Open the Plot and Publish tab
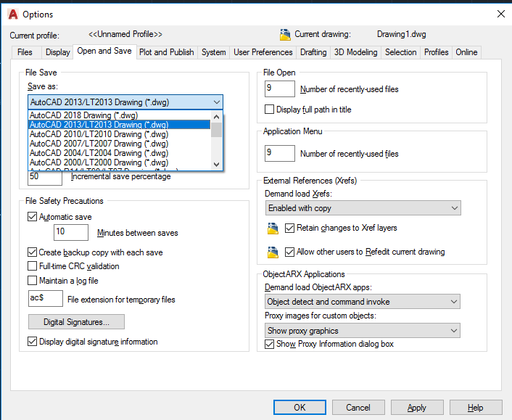 (167, 52)
